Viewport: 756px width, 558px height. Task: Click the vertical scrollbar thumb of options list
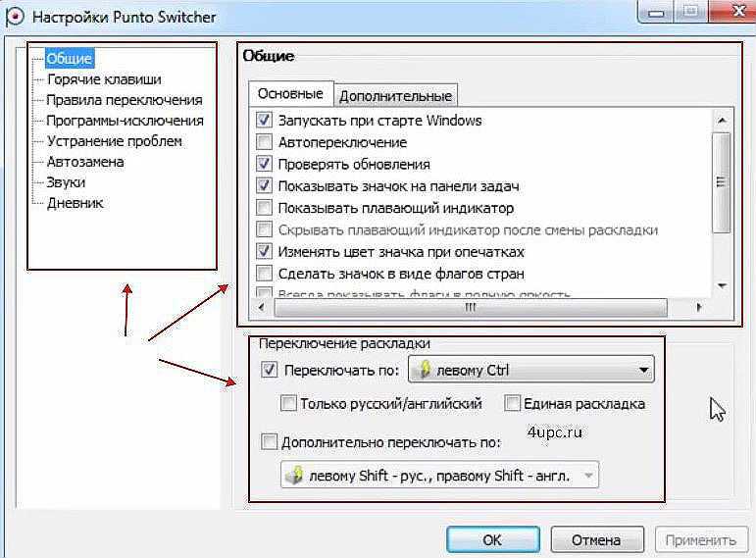click(722, 181)
